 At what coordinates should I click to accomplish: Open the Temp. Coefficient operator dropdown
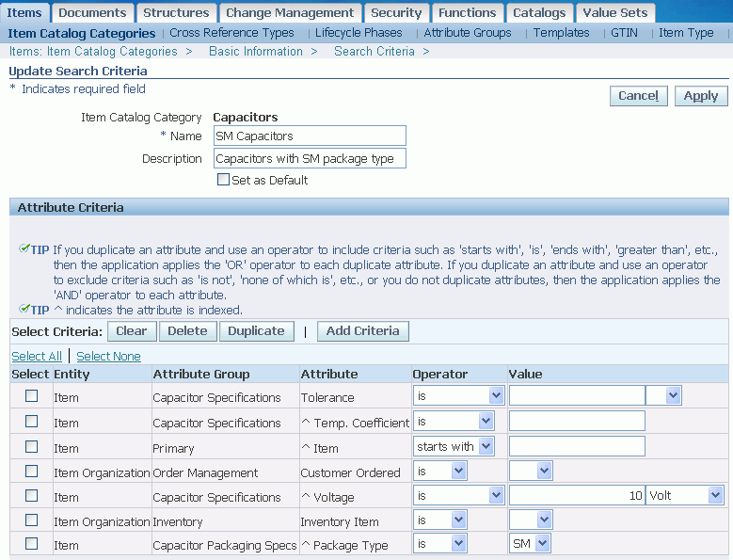454,421
